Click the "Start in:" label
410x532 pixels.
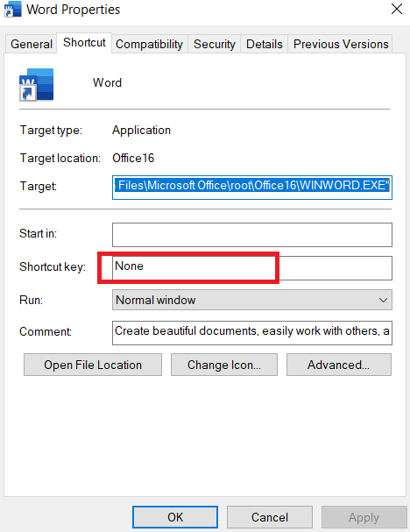tap(38, 233)
